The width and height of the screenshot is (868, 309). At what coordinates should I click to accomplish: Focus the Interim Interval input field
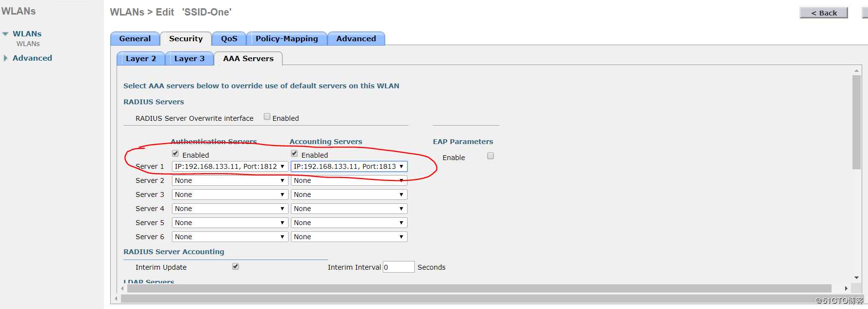tap(398, 267)
